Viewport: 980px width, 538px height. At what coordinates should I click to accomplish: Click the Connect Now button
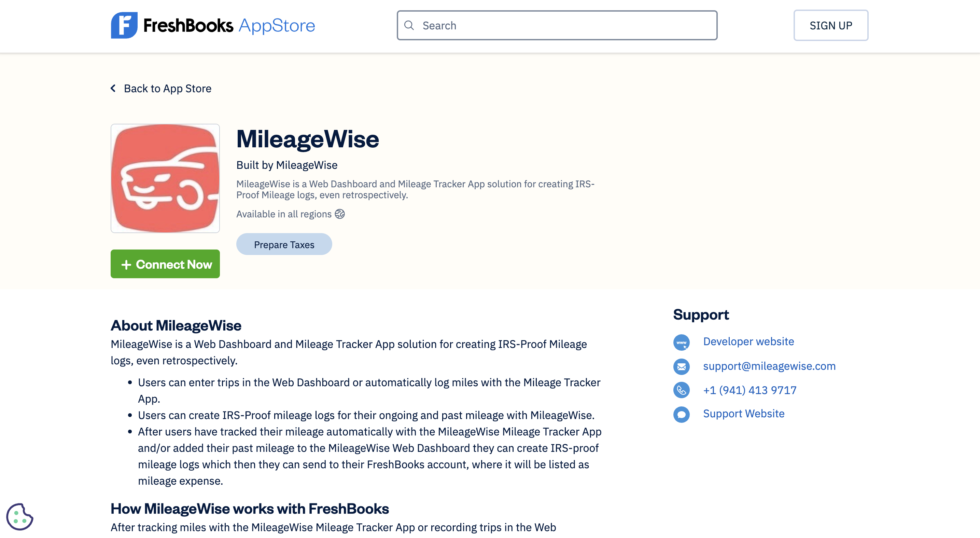[x=165, y=263]
